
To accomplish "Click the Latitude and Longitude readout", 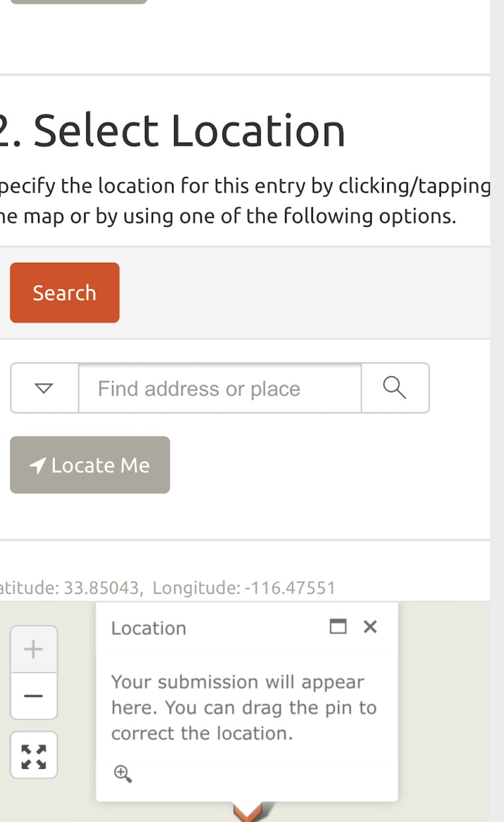I will [x=168, y=588].
